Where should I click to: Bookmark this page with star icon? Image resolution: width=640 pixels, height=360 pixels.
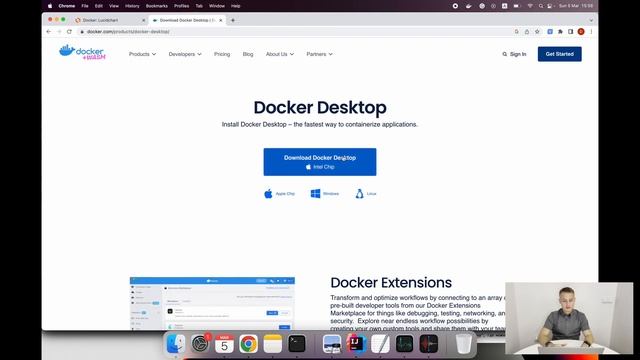537,31
